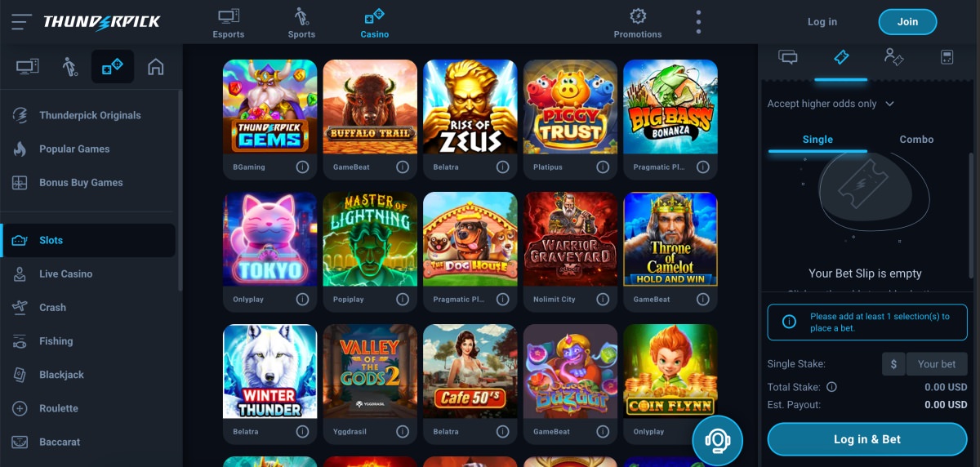Select the Single bet mode

pyautogui.click(x=817, y=140)
